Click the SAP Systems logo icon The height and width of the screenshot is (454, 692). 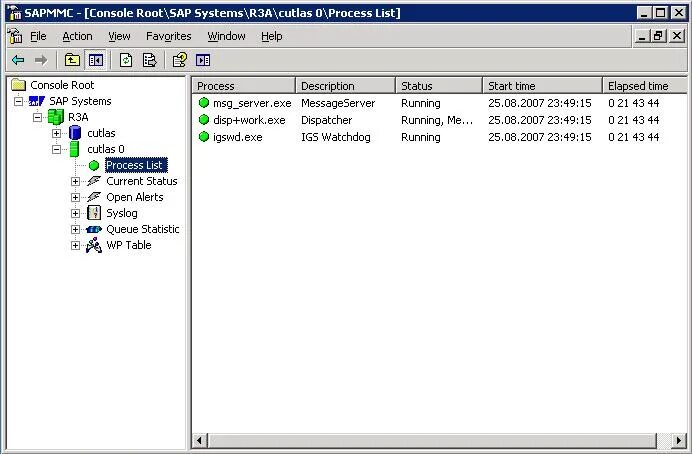37,101
